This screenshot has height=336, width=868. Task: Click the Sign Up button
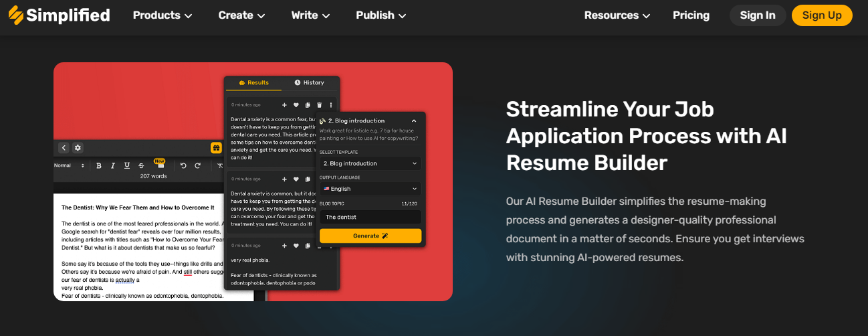tap(822, 15)
